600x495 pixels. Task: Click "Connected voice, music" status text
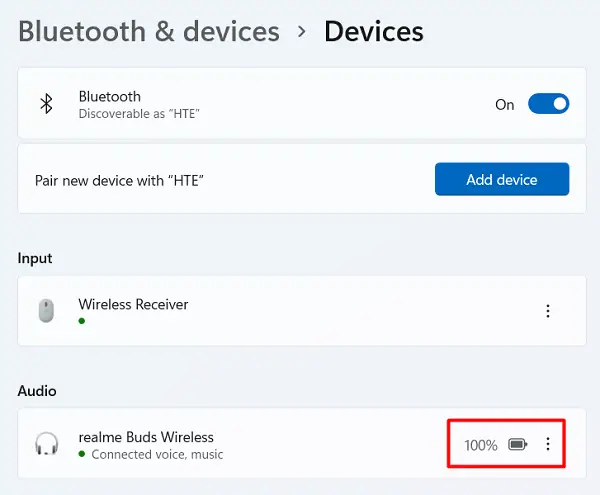157,454
